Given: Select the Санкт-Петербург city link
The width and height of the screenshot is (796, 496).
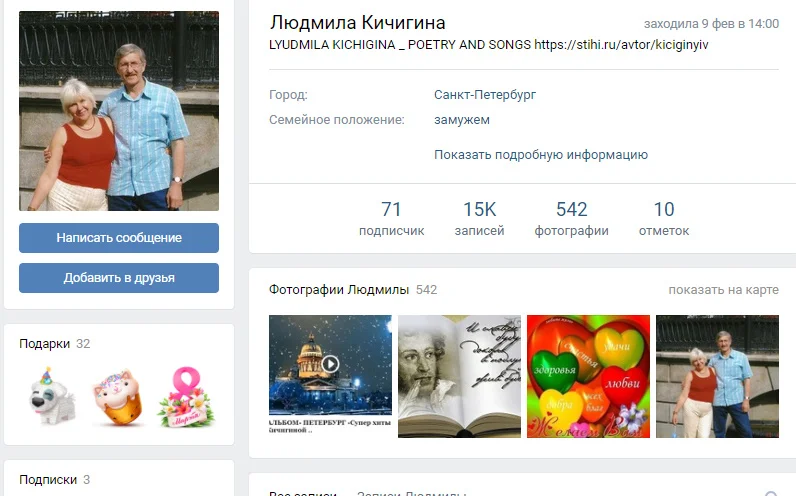Looking at the screenshot, I should tap(485, 95).
